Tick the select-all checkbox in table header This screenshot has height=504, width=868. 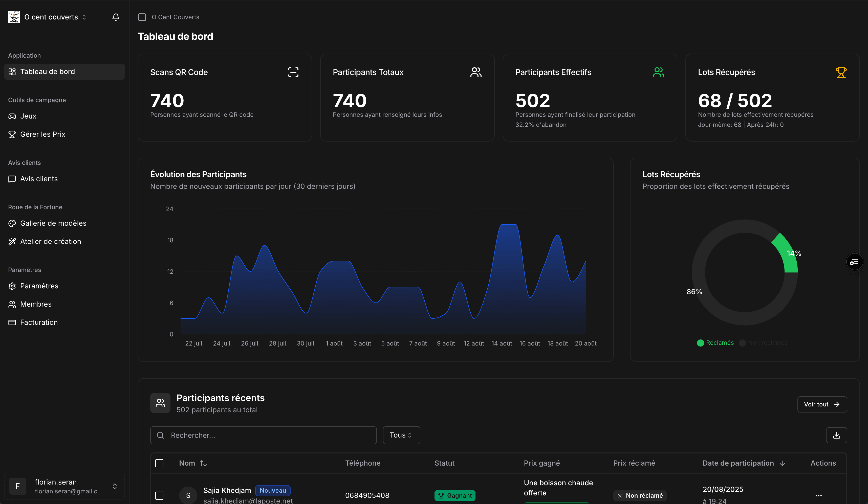click(159, 463)
